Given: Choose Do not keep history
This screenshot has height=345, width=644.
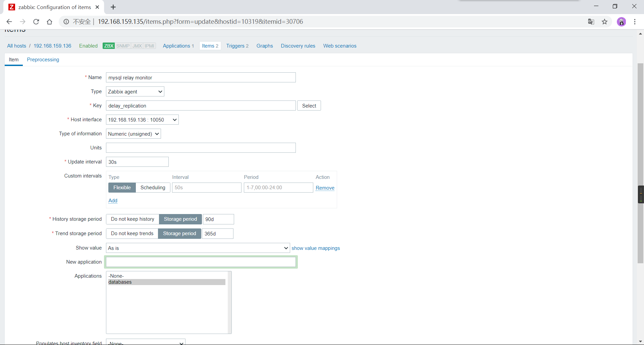Looking at the screenshot, I should tap(132, 219).
